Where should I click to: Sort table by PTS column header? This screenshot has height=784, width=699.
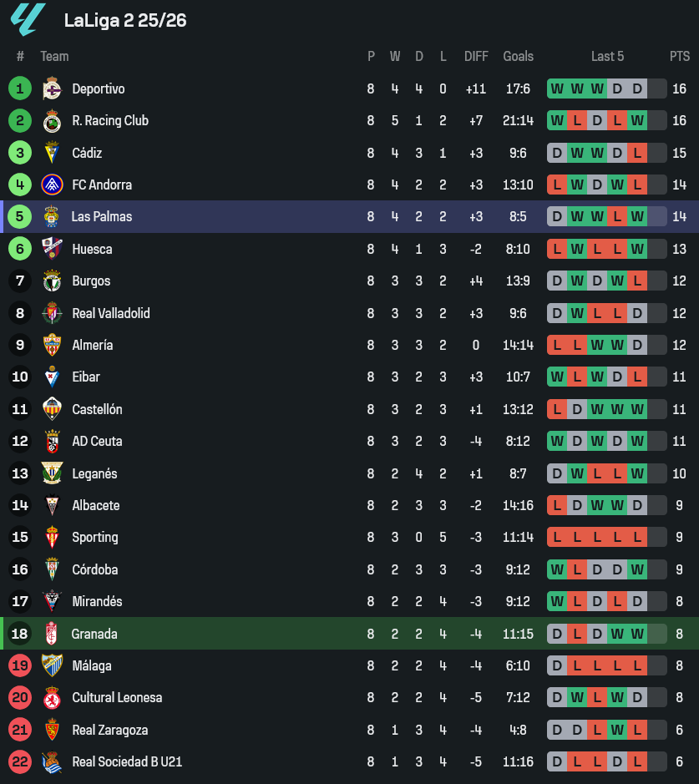tap(680, 56)
